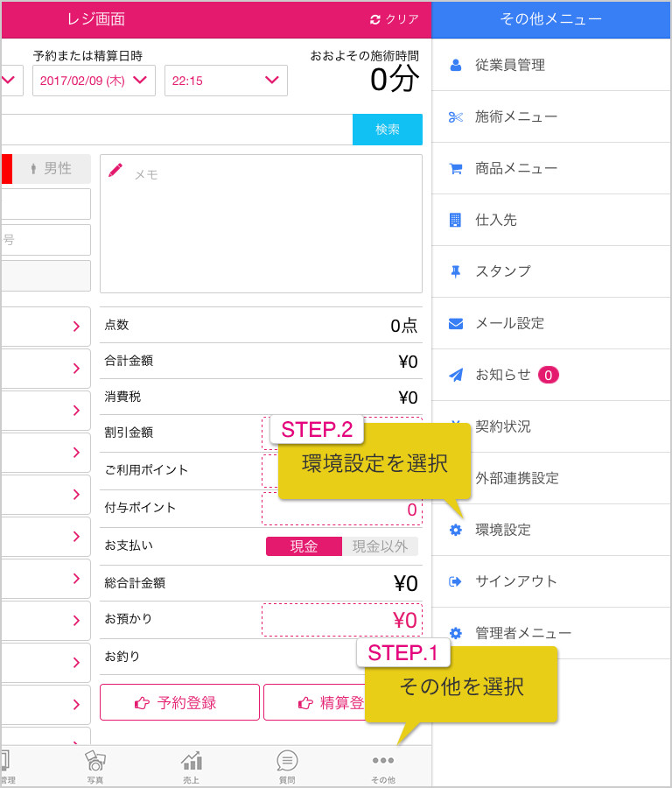Click the 予約登録 button
The image size is (672, 788).
(179, 702)
